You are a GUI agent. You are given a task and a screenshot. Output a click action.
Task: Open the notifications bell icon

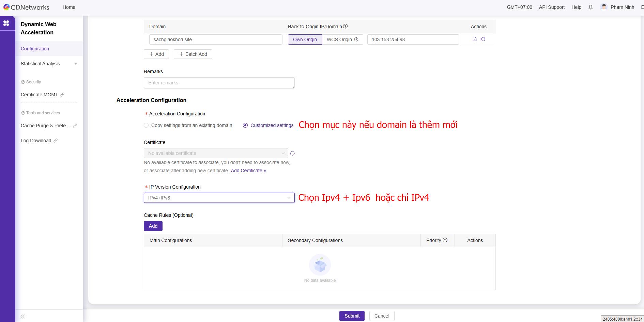click(591, 7)
